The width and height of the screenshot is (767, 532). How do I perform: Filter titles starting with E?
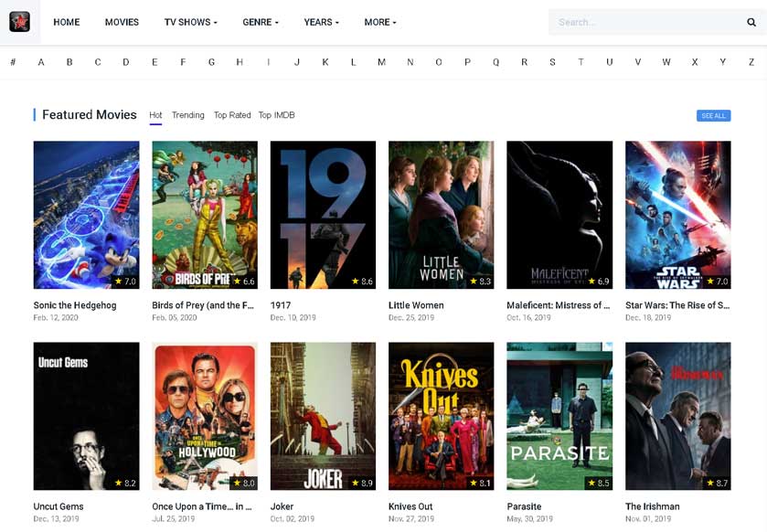pos(154,62)
